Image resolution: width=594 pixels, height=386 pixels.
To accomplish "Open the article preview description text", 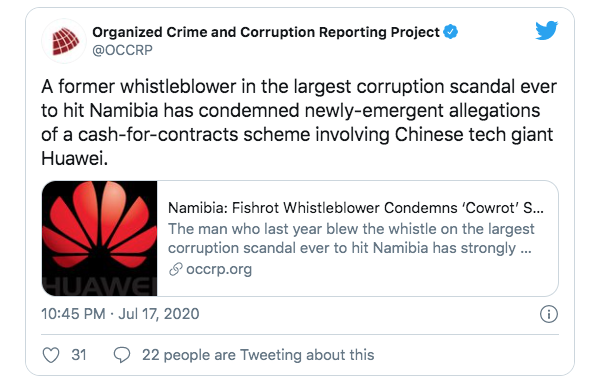I will click(351, 239).
